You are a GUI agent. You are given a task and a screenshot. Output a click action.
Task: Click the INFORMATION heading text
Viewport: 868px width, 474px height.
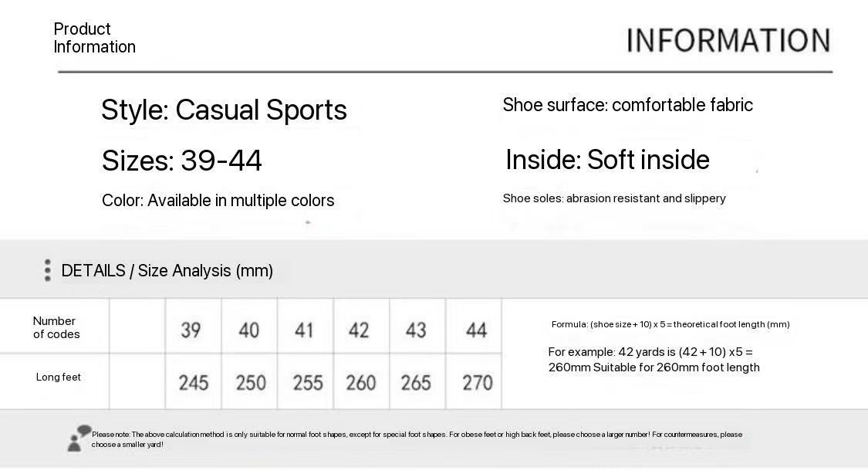(728, 40)
